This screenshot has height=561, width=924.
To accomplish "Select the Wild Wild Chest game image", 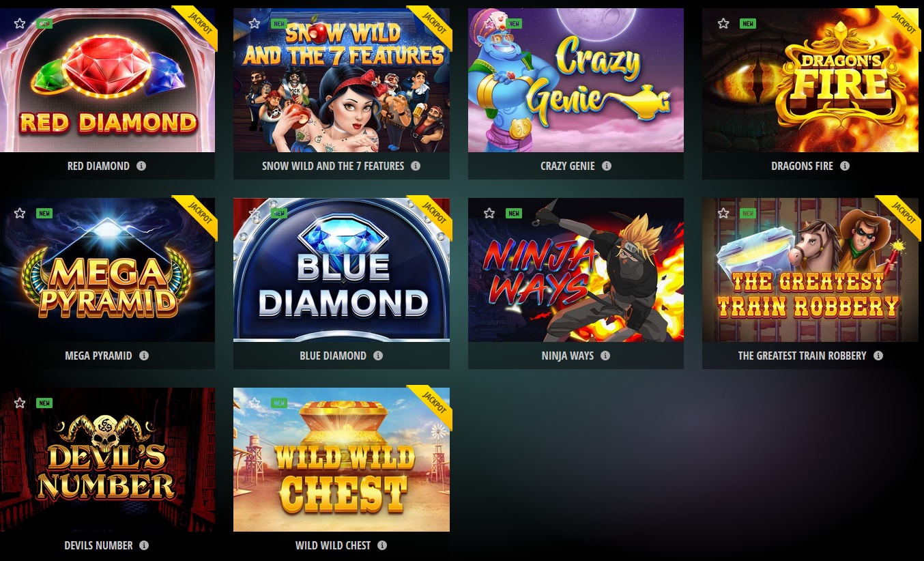I will [341, 459].
